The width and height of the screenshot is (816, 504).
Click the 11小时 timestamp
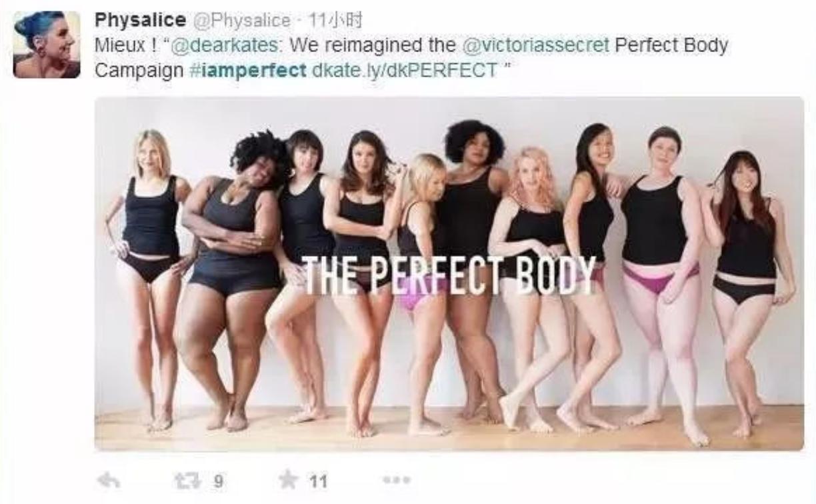point(336,21)
